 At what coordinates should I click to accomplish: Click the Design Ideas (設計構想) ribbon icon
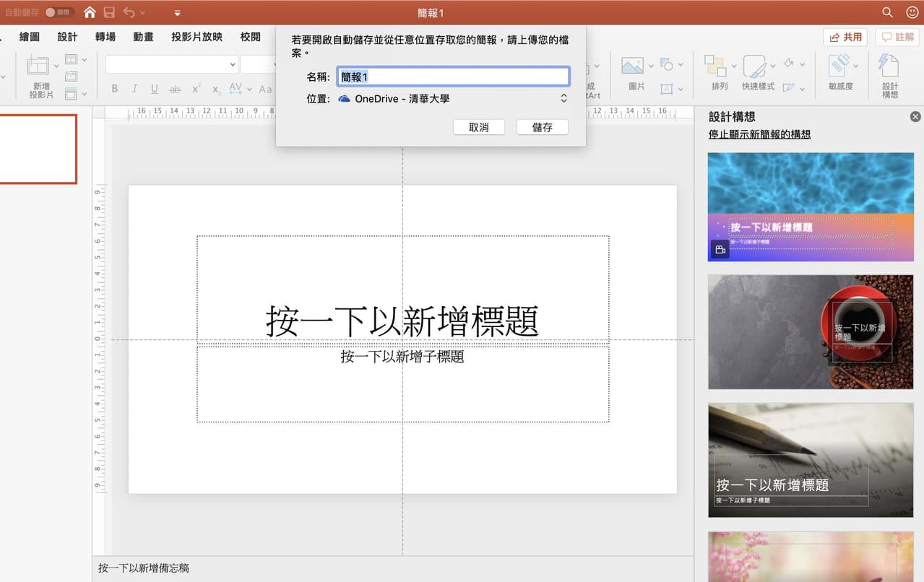click(x=889, y=65)
